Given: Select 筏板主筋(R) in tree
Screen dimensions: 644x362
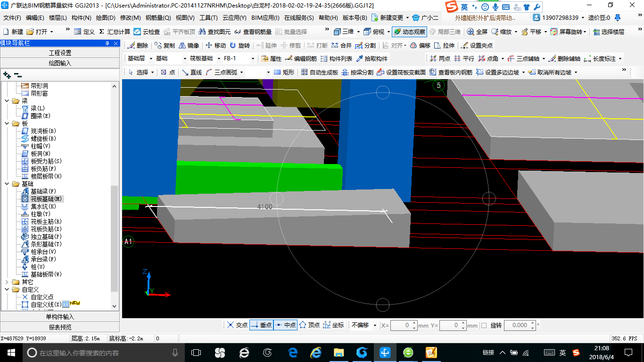Looking at the screenshot, I should coord(42,222).
